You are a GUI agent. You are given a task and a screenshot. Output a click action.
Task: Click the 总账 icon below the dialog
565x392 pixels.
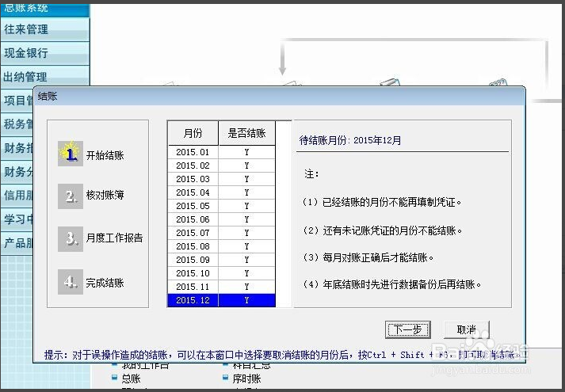click(116, 379)
